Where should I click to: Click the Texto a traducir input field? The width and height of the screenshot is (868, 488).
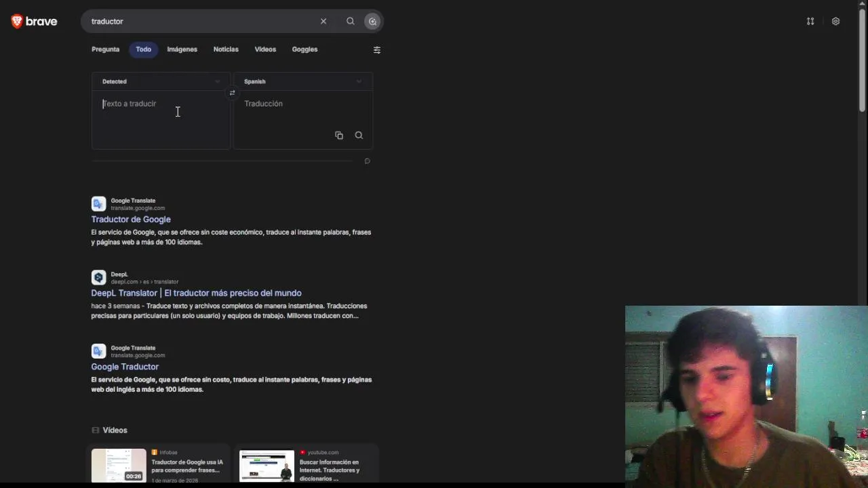click(x=161, y=120)
